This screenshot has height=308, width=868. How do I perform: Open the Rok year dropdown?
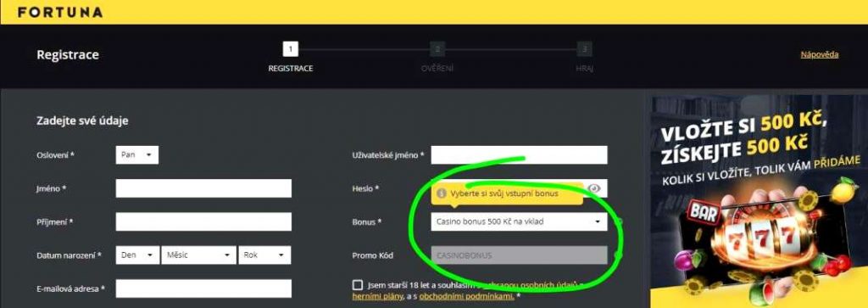[264, 255]
